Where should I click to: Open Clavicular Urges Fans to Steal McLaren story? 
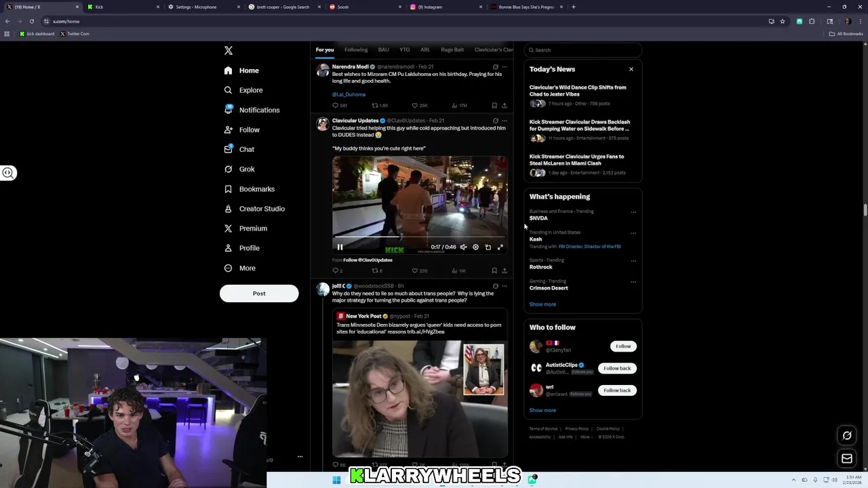coord(583,164)
